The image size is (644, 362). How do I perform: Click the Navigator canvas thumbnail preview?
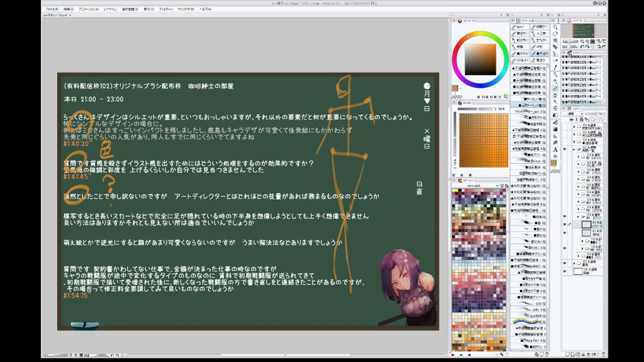pyautogui.click(x=584, y=31)
